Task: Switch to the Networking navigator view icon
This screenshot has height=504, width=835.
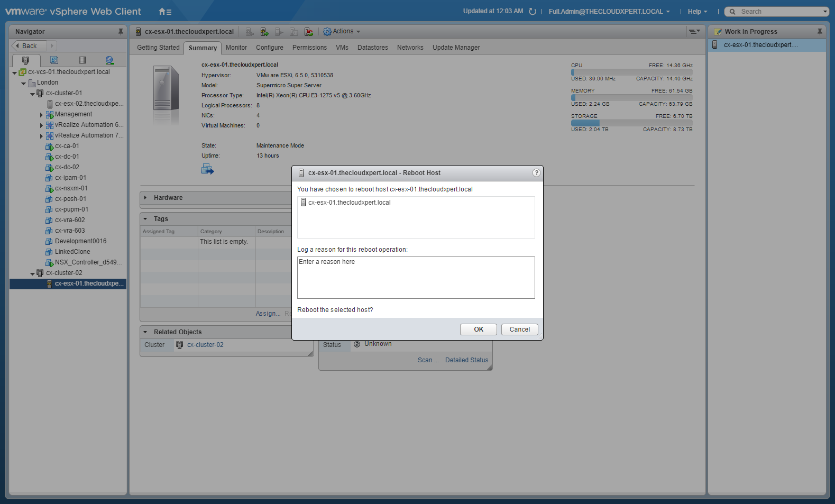Action: [x=109, y=60]
